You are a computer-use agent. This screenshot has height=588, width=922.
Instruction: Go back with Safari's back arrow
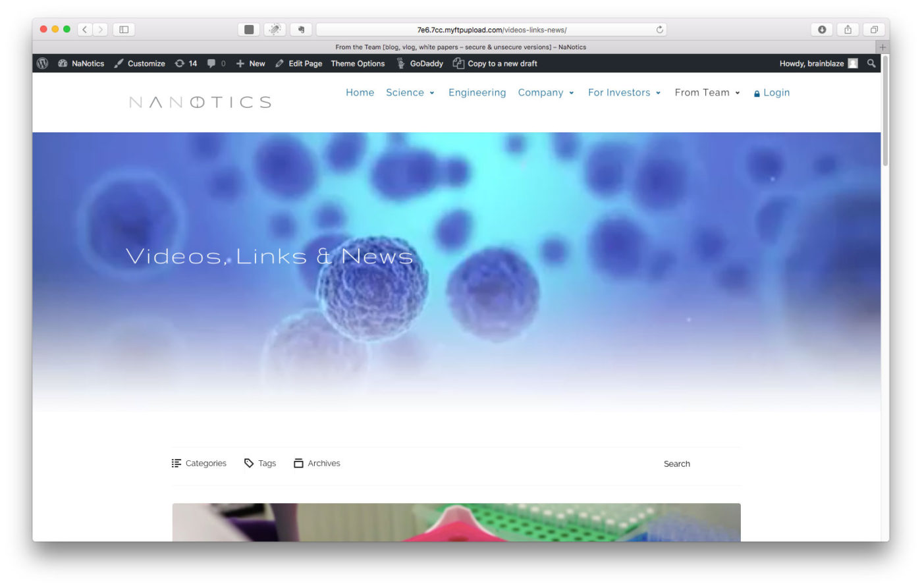tap(85, 29)
